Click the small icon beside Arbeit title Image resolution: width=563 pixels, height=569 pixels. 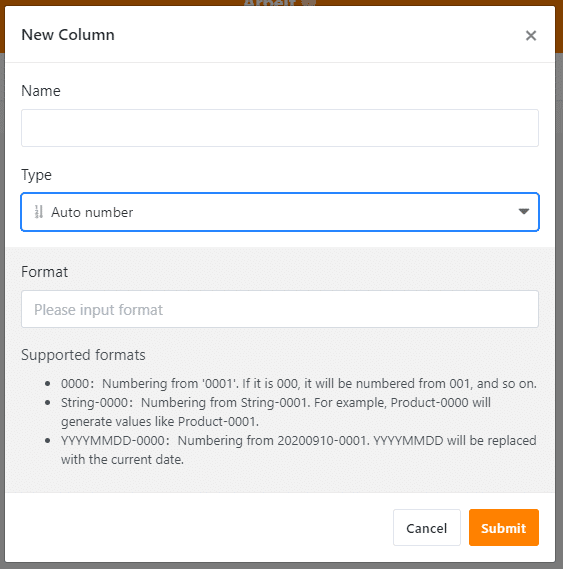point(309,3)
